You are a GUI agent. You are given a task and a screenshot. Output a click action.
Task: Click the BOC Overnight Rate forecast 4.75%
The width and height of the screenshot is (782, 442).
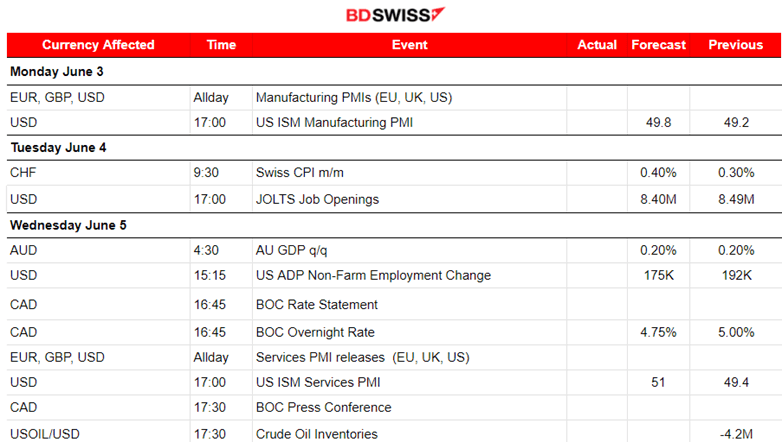(x=658, y=332)
